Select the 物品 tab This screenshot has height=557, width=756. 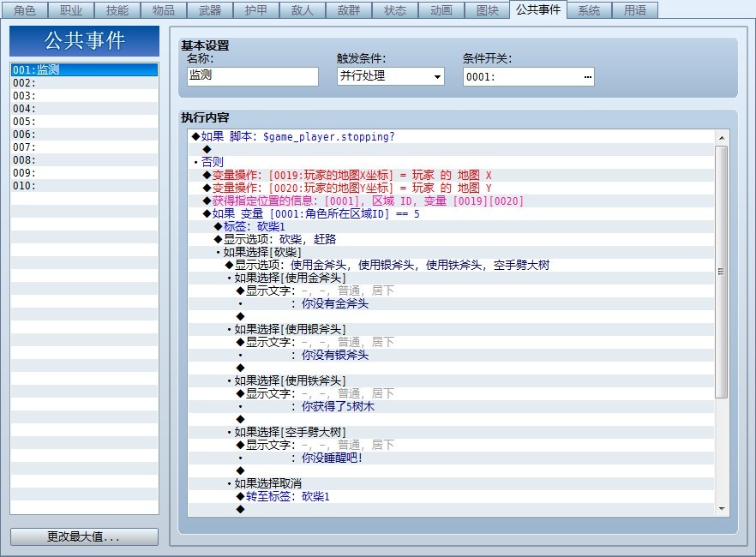(164, 10)
